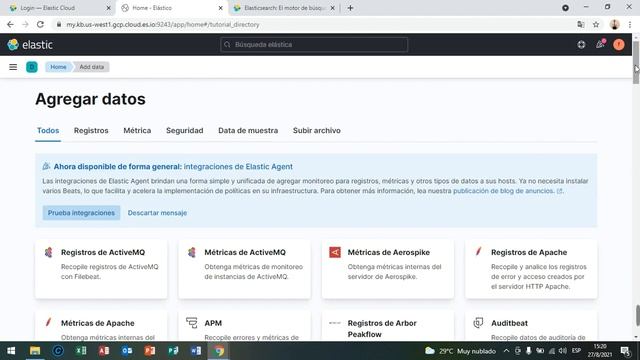Click the Métricas de ActiveMQ icon
This screenshot has width=640, height=360.
pyautogui.click(x=192, y=252)
